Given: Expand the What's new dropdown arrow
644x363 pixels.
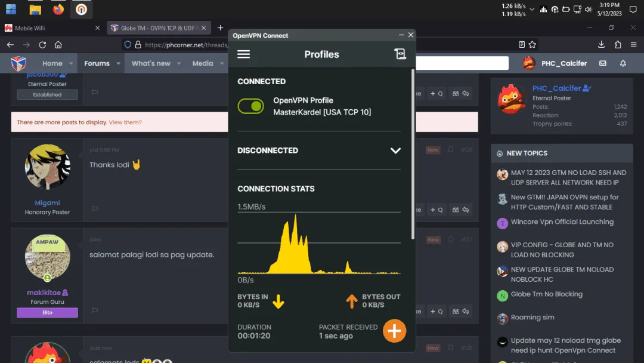Looking at the screenshot, I should point(179,64).
